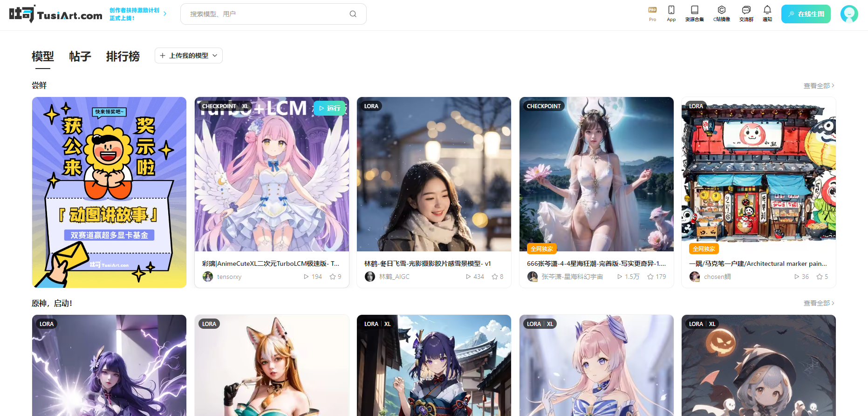The image size is (868, 416).
Task: Switch to the 帖子 tab
Action: tap(80, 56)
